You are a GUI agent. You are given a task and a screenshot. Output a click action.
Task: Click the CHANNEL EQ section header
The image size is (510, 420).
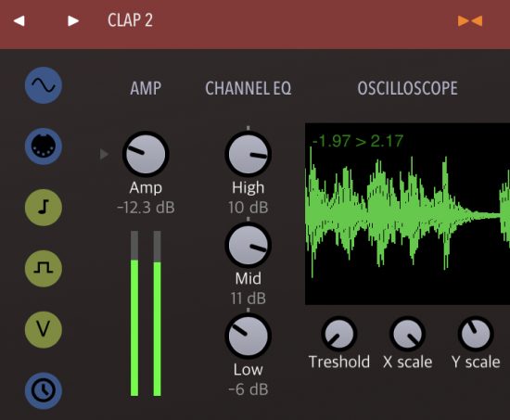(249, 88)
